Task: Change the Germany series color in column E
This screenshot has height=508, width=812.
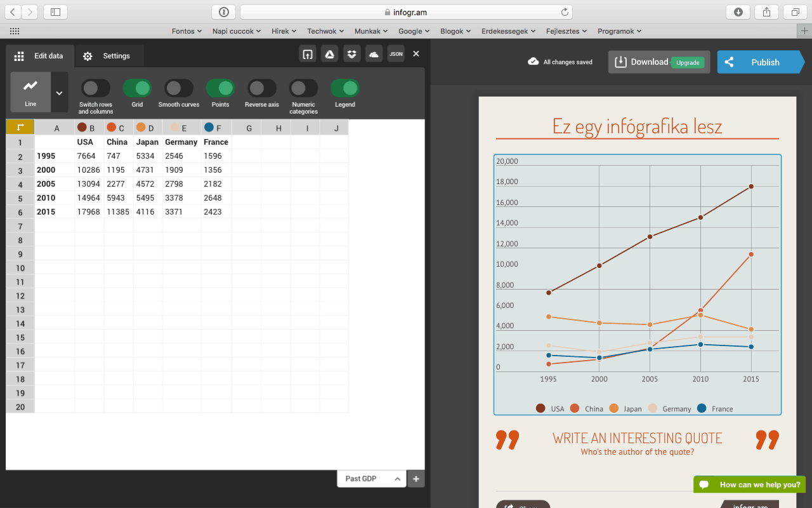Action: click(x=173, y=128)
